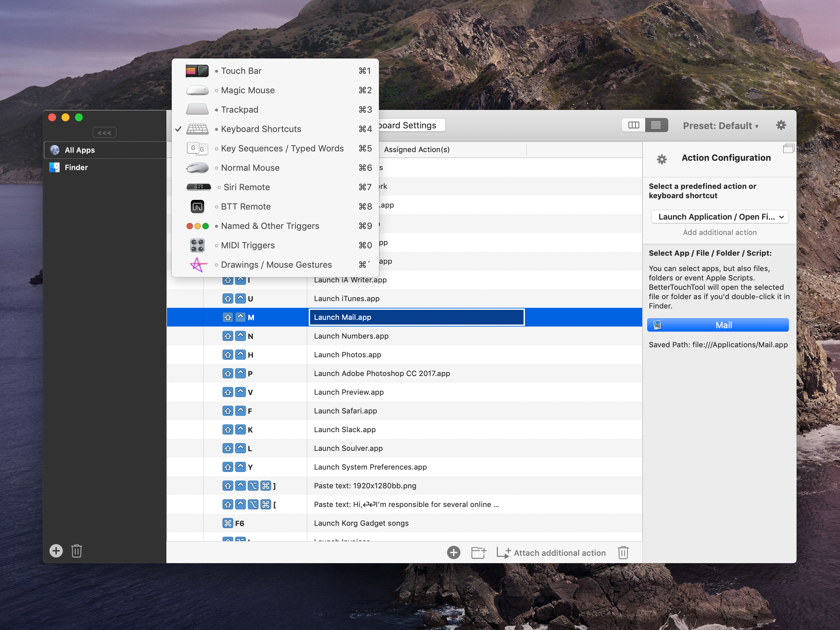The height and width of the screenshot is (630, 840).
Task: Click the pink star Drawings icon
Action: [x=198, y=265]
